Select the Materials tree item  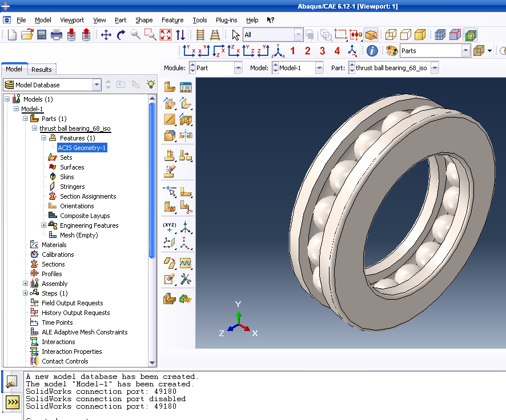pyautogui.click(x=54, y=245)
